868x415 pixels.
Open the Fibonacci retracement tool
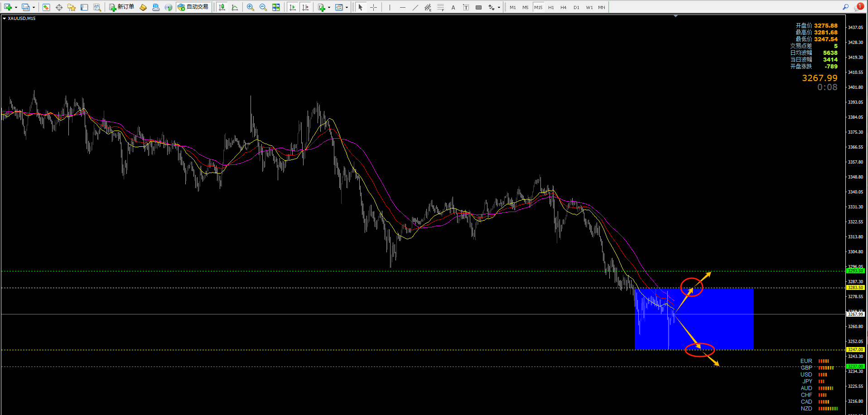pyautogui.click(x=441, y=7)
